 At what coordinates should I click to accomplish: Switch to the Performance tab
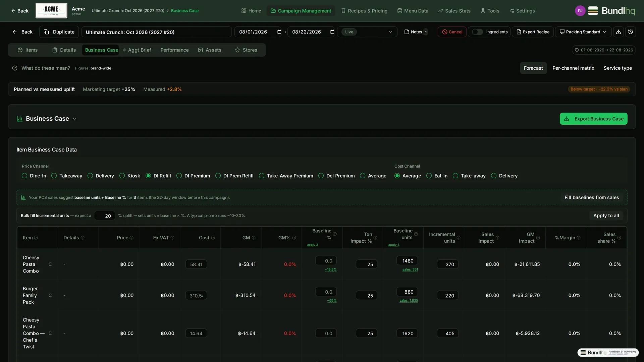pyautogui.click(x=174, y=50)
